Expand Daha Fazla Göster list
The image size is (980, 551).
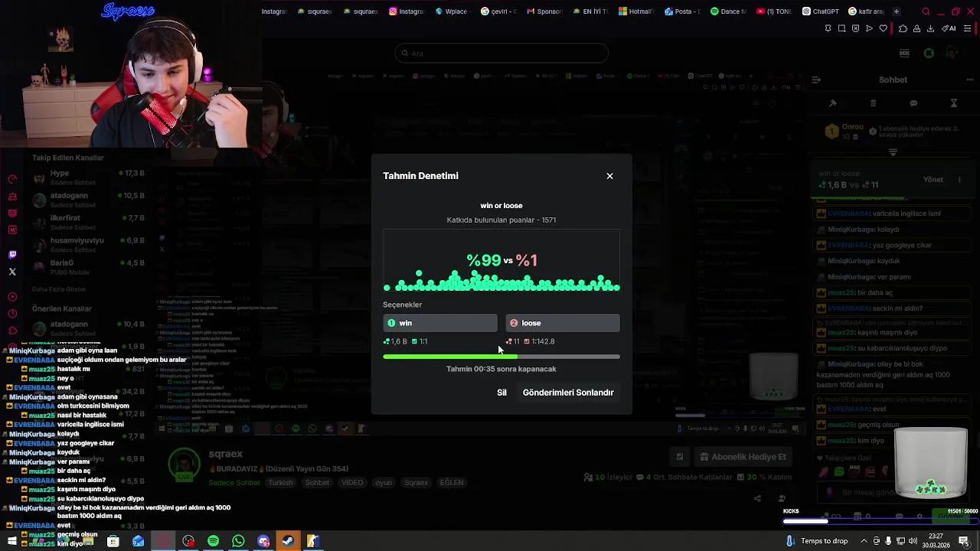click(59, 289)
